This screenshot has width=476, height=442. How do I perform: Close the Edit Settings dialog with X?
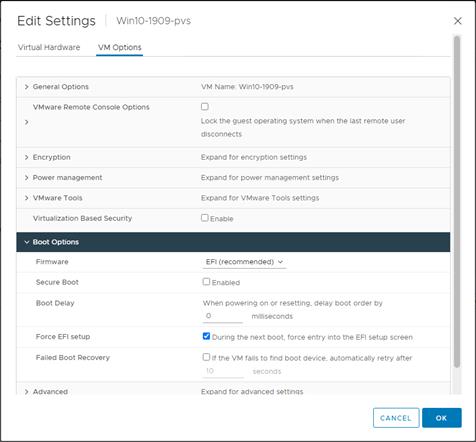click(x=458, y=21)
